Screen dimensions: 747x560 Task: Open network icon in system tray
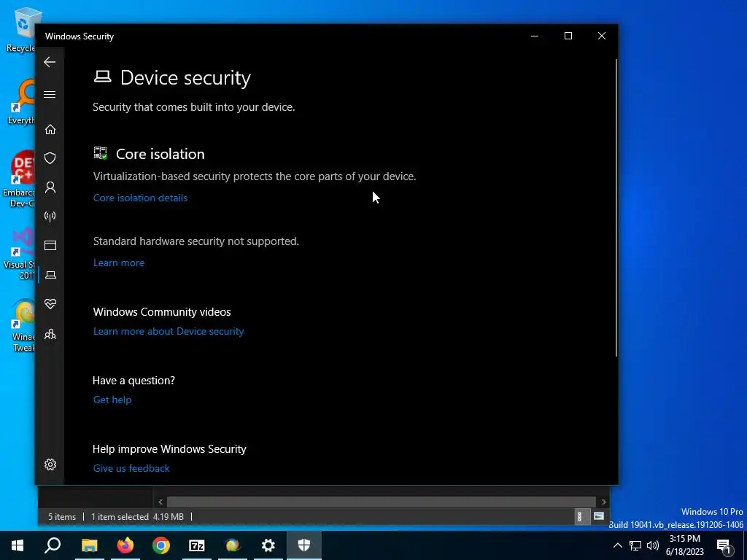635,545
